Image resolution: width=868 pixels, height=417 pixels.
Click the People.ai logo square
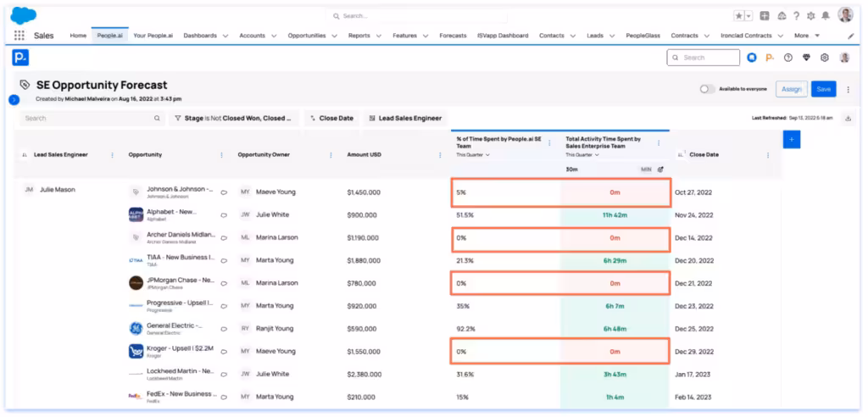click(20, 57)
